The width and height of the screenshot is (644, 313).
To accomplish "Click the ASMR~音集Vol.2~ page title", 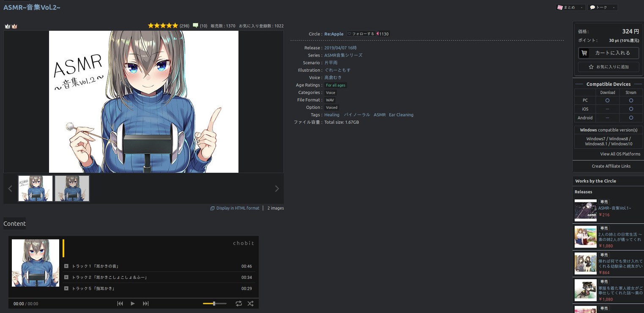I will [x=32, y=7].
